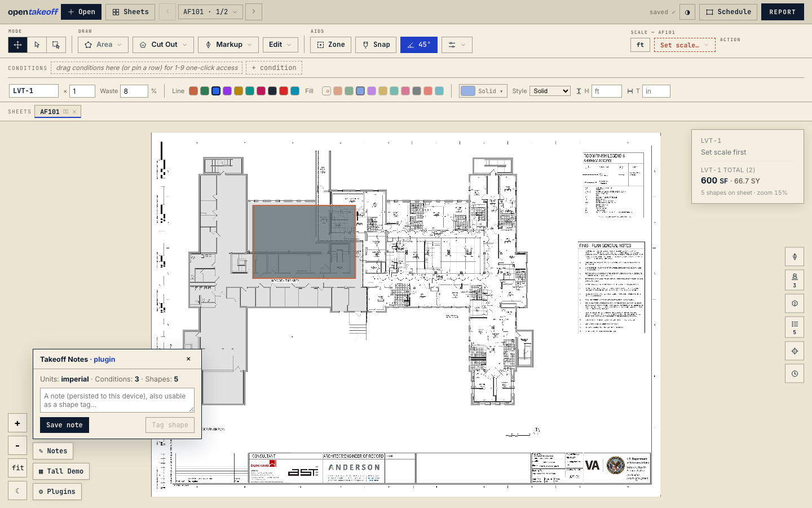Toggle the 45° angle lock
Viewport: 812px width, 508px height.
pyautogui.click(x=419, y=45)
